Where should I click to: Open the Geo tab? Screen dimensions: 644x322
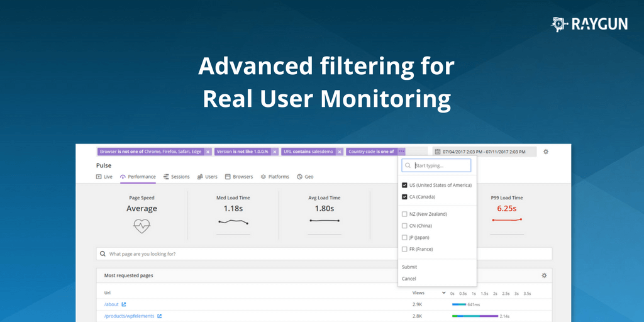pyautogui.click(x=305, y=177)
